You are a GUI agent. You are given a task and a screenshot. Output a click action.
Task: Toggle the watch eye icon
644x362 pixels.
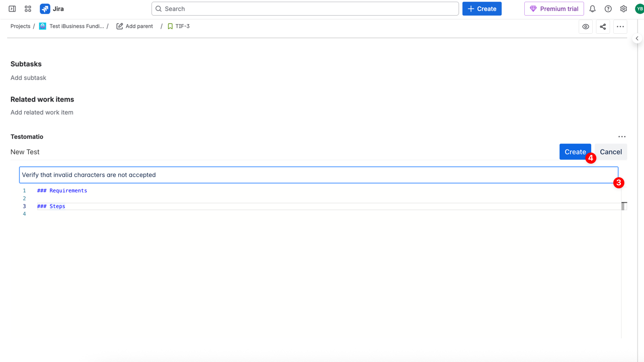pyautogui.click(x=586, y=27)
